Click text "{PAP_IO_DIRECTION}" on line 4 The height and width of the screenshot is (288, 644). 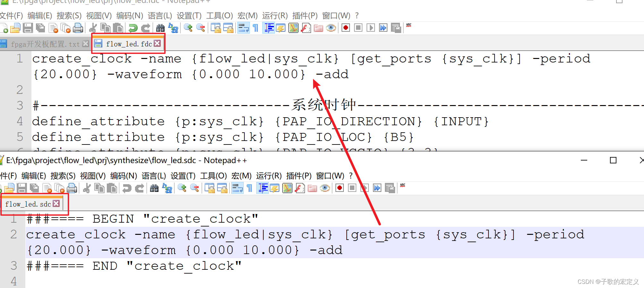348,121
